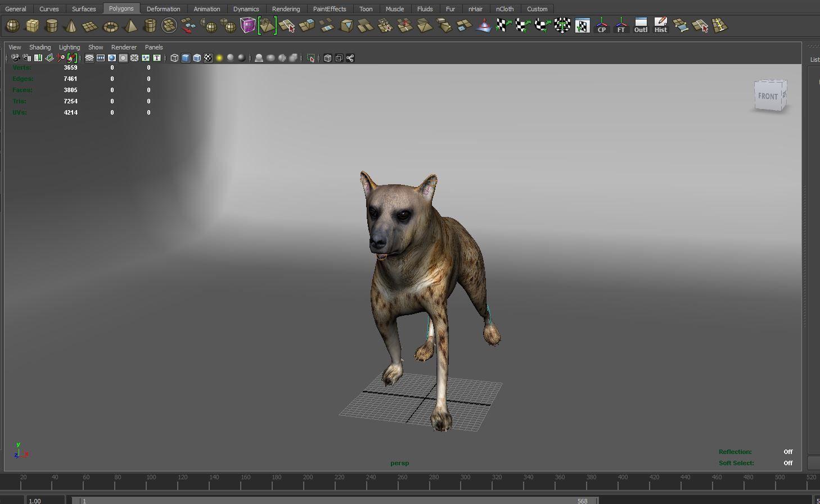The width and height of the screenshot is (820, 504).
Task: Toggle wireframe on shaded cube icon
Action: (x=197, y=58)
